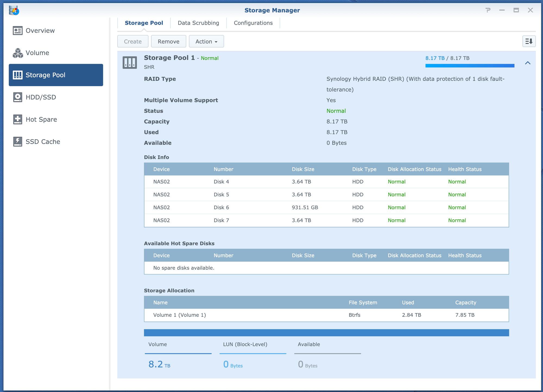Select the HDD/SSD sidebar icon
Viewport: 543px width, 392px height.
tap(18, 97)
